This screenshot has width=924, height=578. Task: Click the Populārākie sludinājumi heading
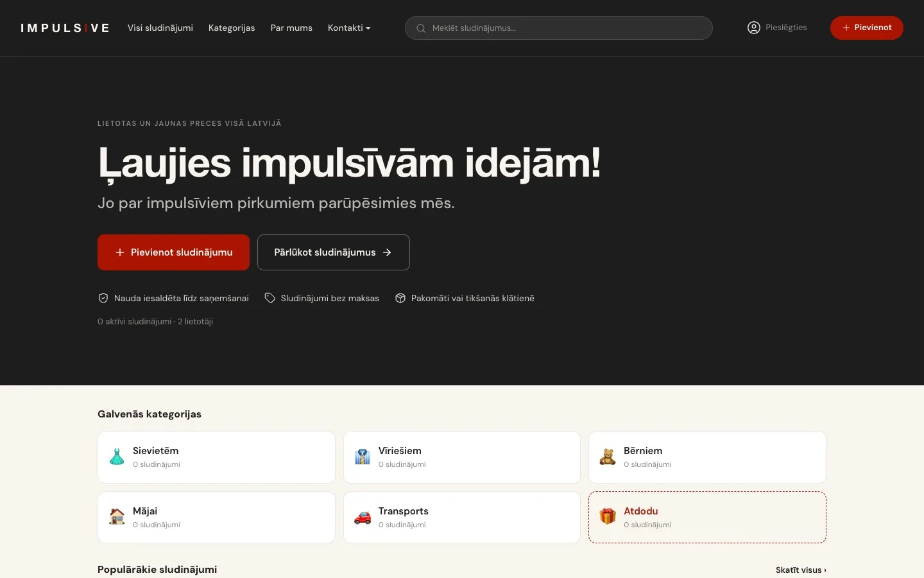pyautogui.click(x=157, y=570)
